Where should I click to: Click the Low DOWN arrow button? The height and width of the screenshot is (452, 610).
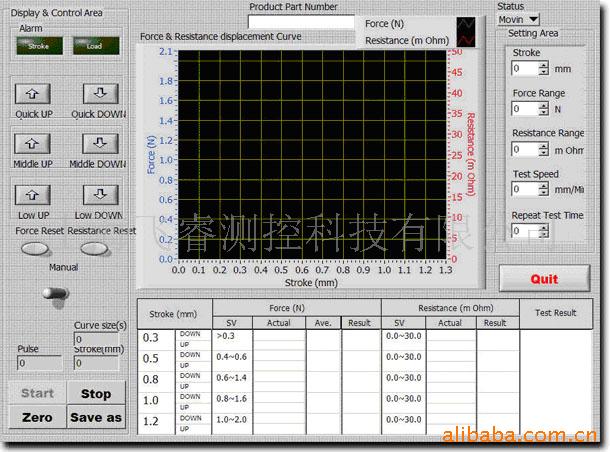(x=99, y=196)
